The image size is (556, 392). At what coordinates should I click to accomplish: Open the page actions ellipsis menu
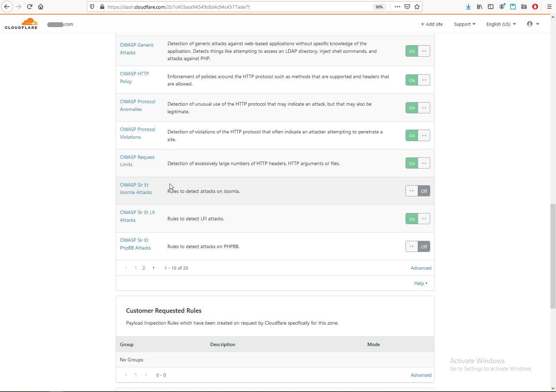tap(398, 7)
